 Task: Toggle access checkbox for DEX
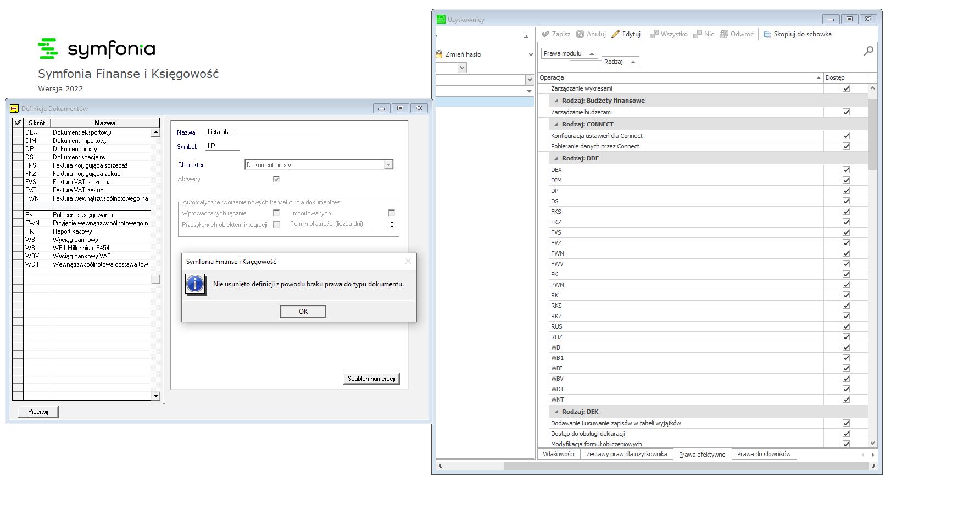846,170
